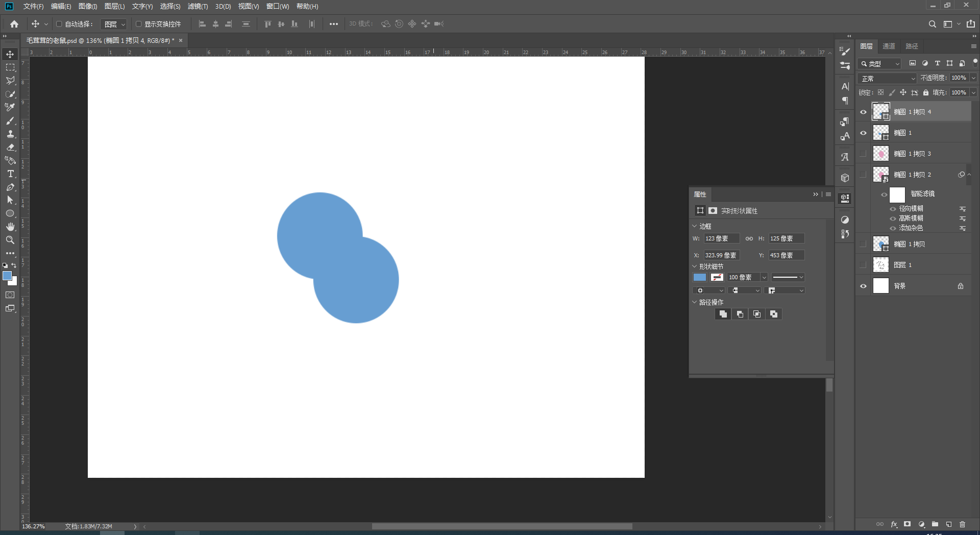Select the Rectangular Marquee tool
The width and height of the screenshot is (980, 535).
(10, 67)
